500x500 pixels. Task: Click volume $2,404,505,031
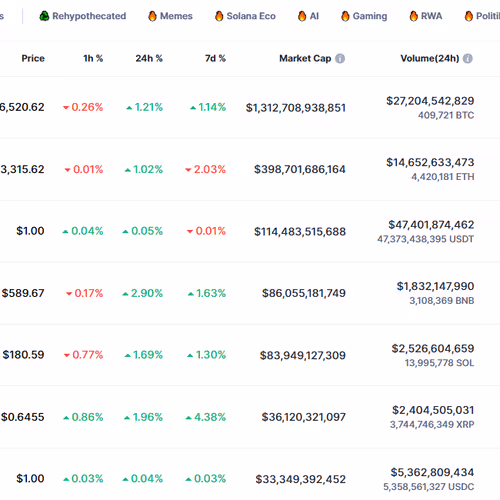(433, 410)
